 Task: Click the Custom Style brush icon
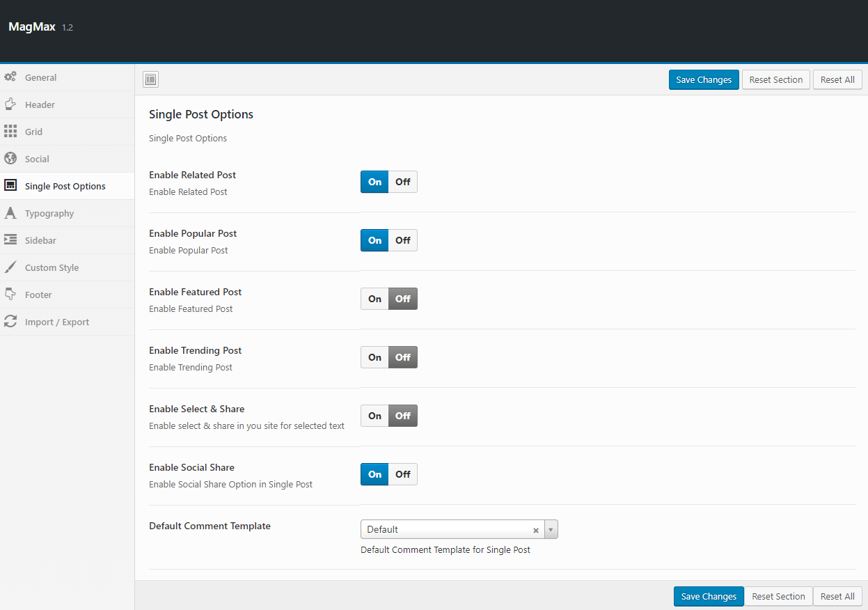pos(10,267)
